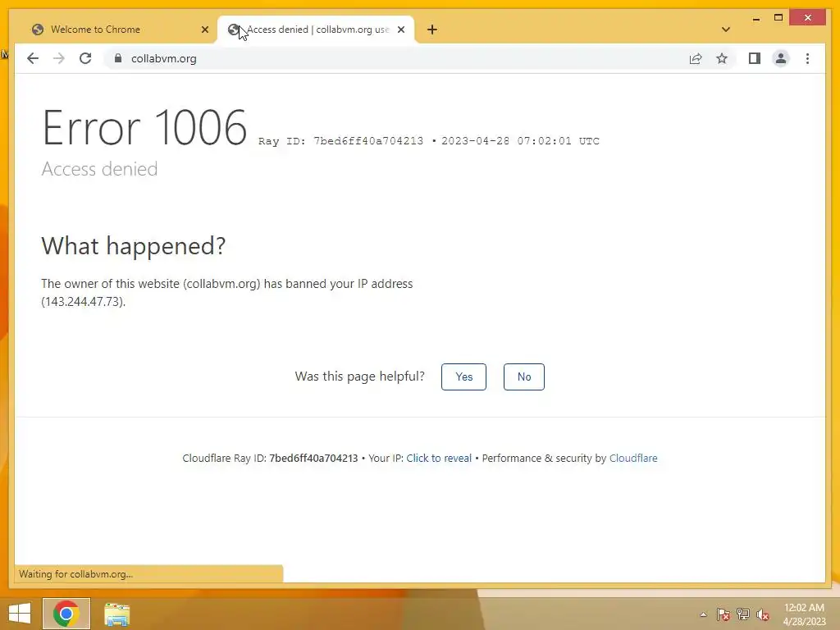This screenshot has width=840, height=630.
Task: Click the 'What happened?' heading
Action: click(x=134, y=246)
